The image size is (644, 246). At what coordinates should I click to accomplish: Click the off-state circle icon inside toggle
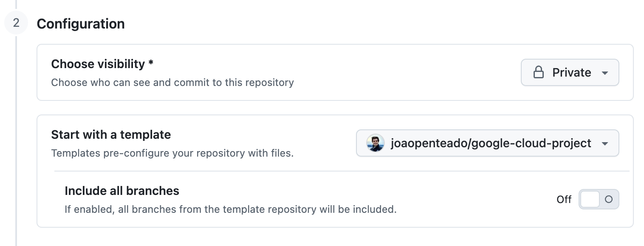pyautogui.click(x=609, y=199)
